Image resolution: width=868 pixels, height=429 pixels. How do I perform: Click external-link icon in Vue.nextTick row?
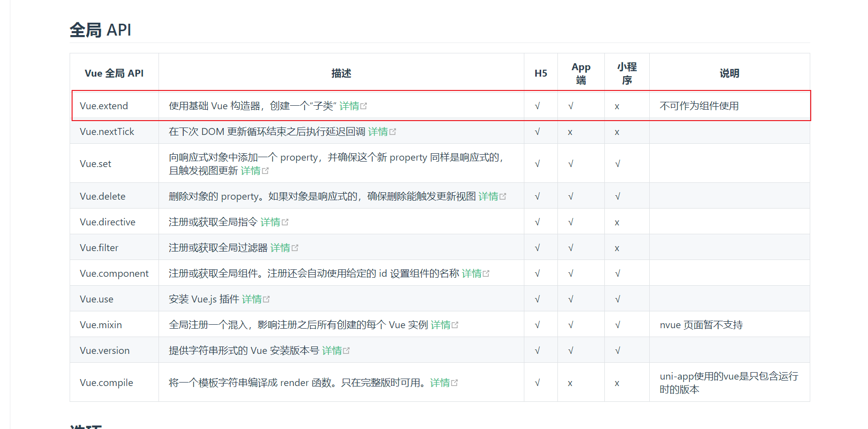(x=393, y=132)
